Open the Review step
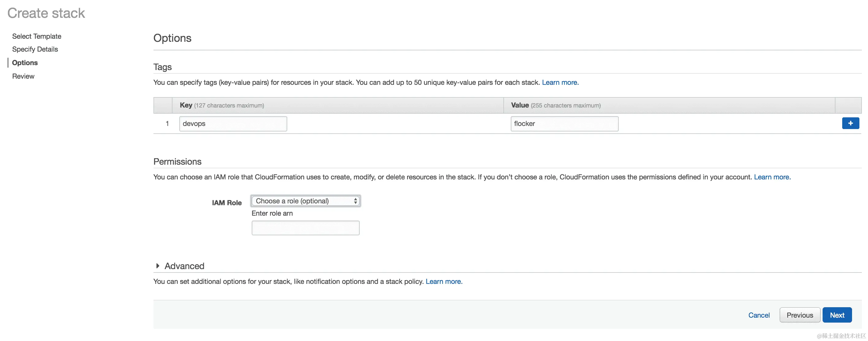The width and height of the screenshot is (868, 341). point(23,76)
